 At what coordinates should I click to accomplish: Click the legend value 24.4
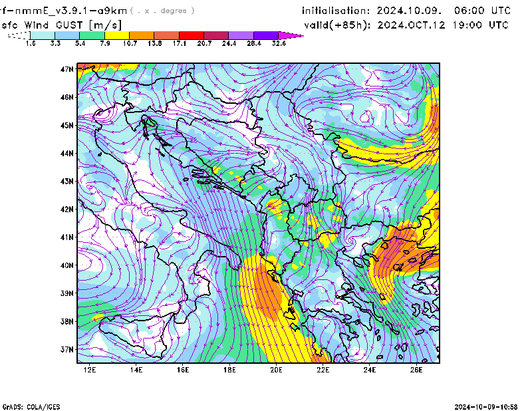coord(229,43)
